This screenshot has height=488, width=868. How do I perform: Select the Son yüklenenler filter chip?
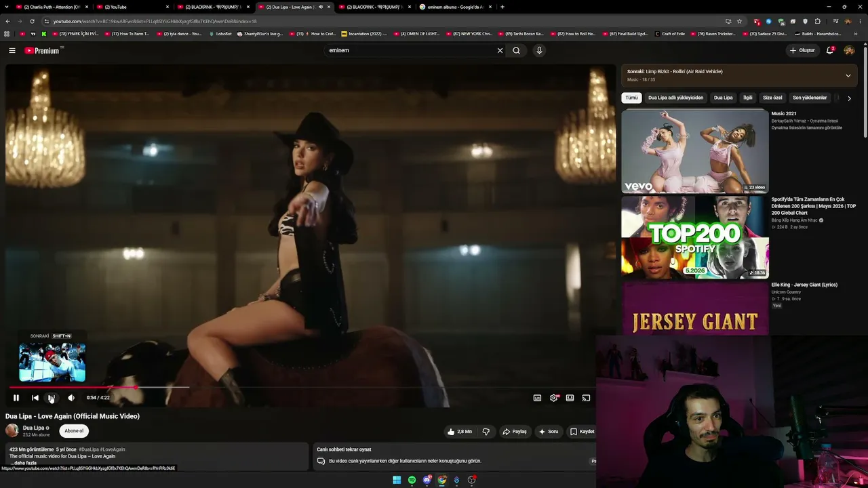click(810, 98)
